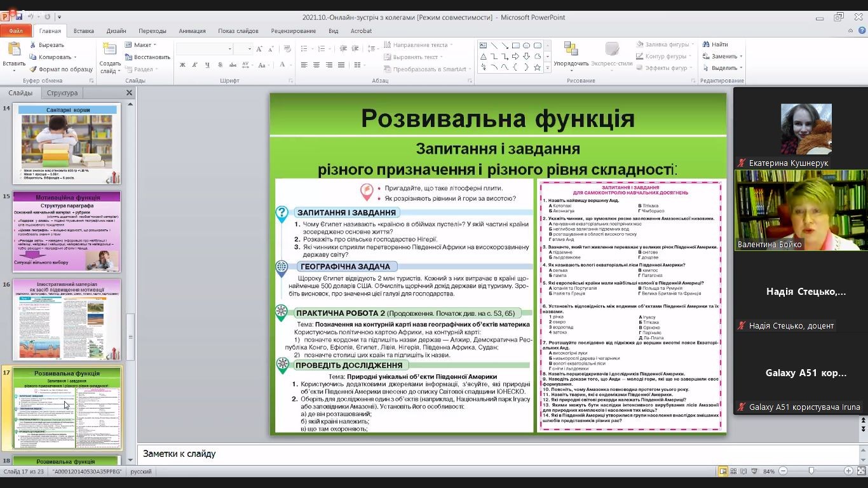Toggle bold Ж formatting
Viewport: 868px width, 488px height.
coord(183,65)
